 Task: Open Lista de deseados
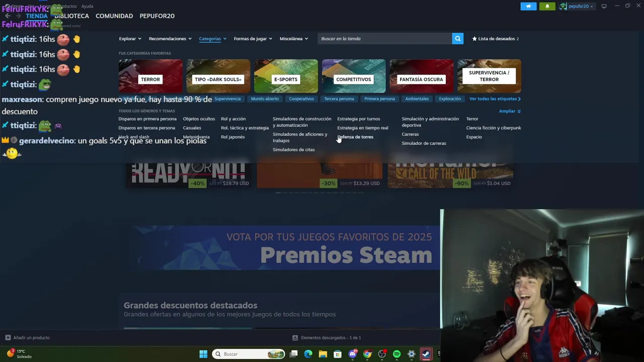pos(496,39)
